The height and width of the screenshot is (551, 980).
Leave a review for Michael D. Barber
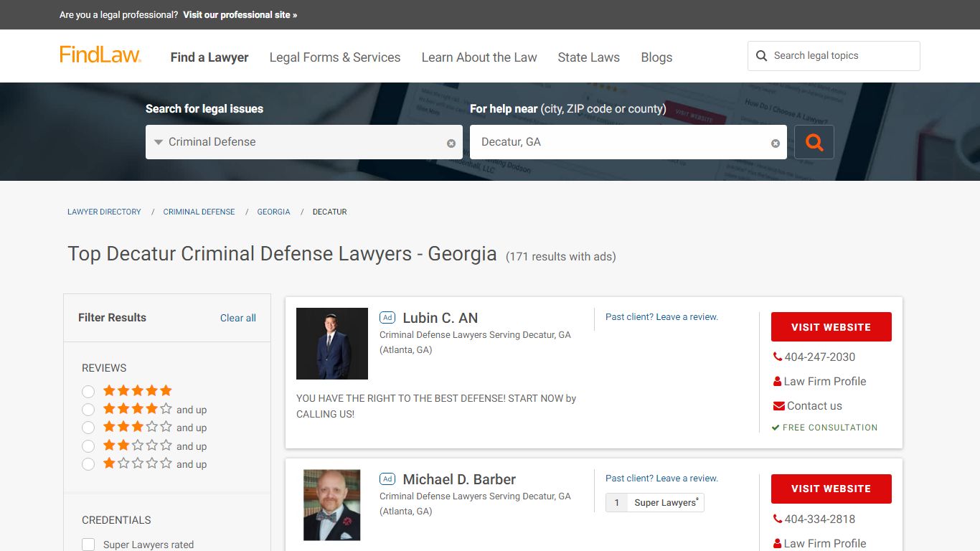[661, 478]
